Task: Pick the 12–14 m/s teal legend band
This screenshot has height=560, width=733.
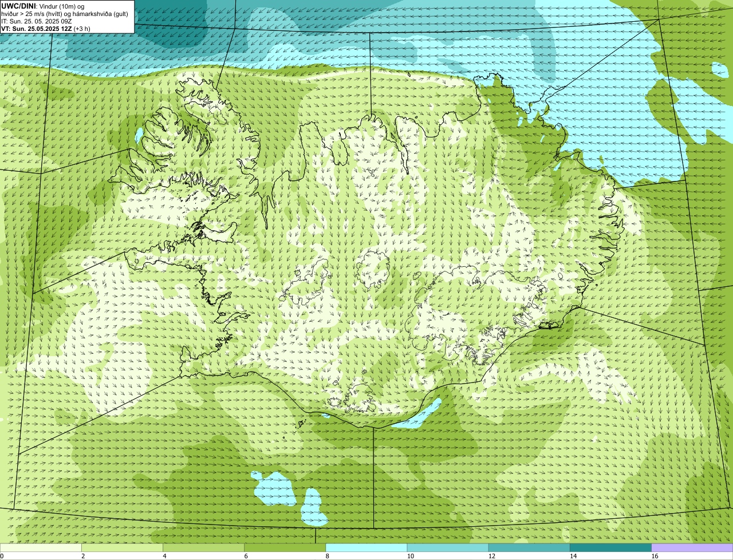Action: [x=529, y=548]
